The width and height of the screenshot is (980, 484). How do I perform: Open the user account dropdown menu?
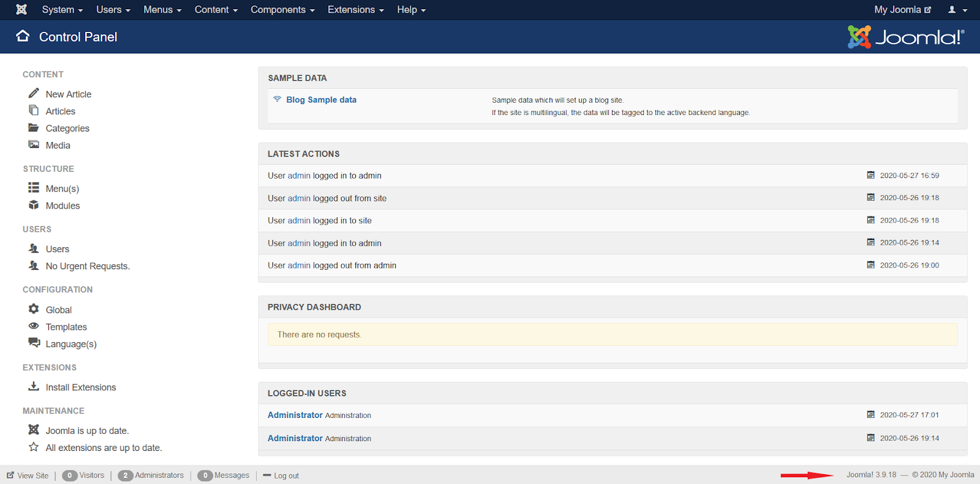[957, 10]
